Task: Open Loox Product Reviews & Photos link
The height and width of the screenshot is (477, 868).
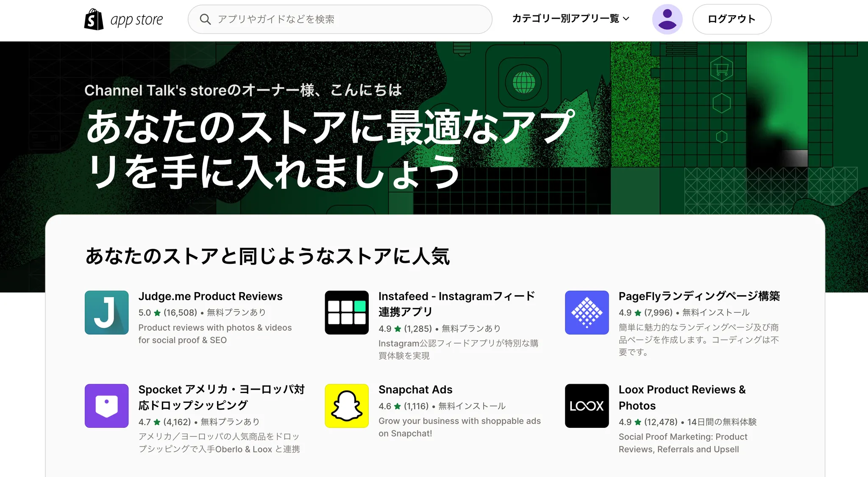Action: [682, 397]
